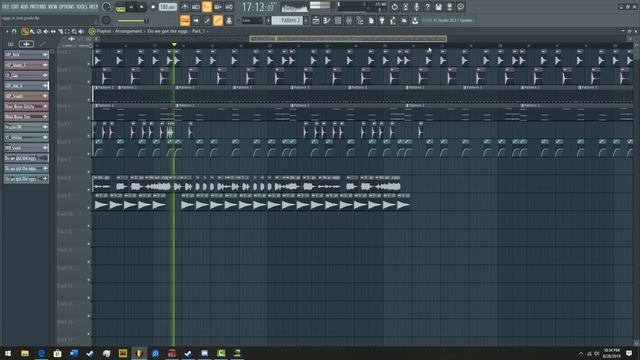
Task: Move the playhead marker on timeline
Action: point(174,44)
